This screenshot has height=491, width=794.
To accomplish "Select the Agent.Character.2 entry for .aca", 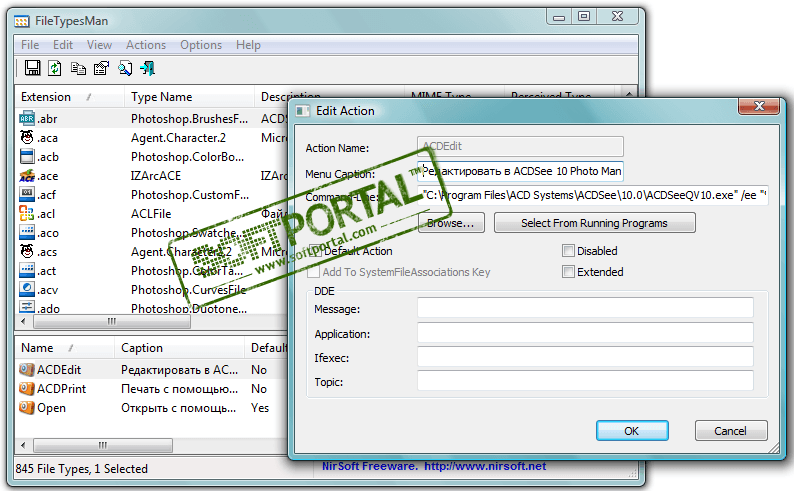I will (178, 138).
